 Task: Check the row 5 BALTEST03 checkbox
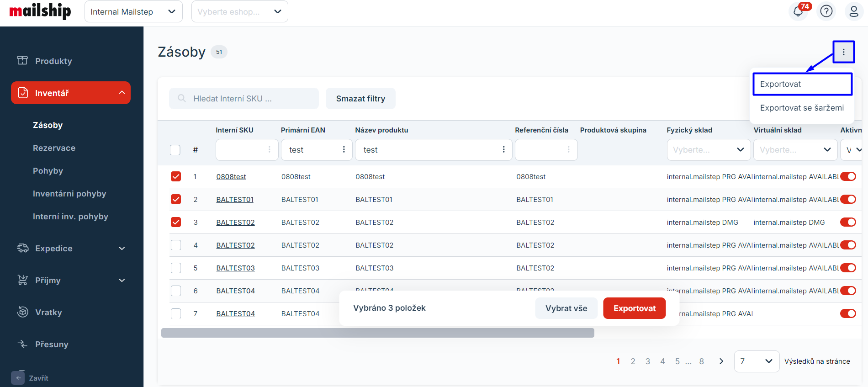coord(176,268)
